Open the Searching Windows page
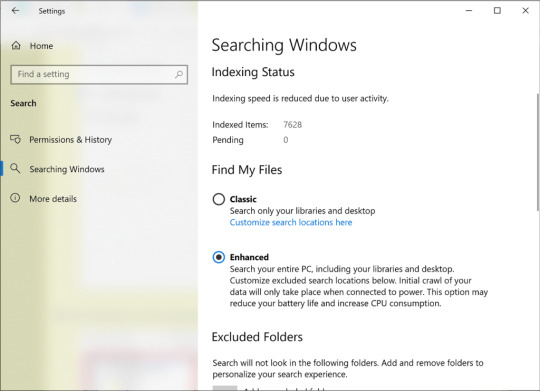This screenshot has height=391, width=540. point(67,169)
